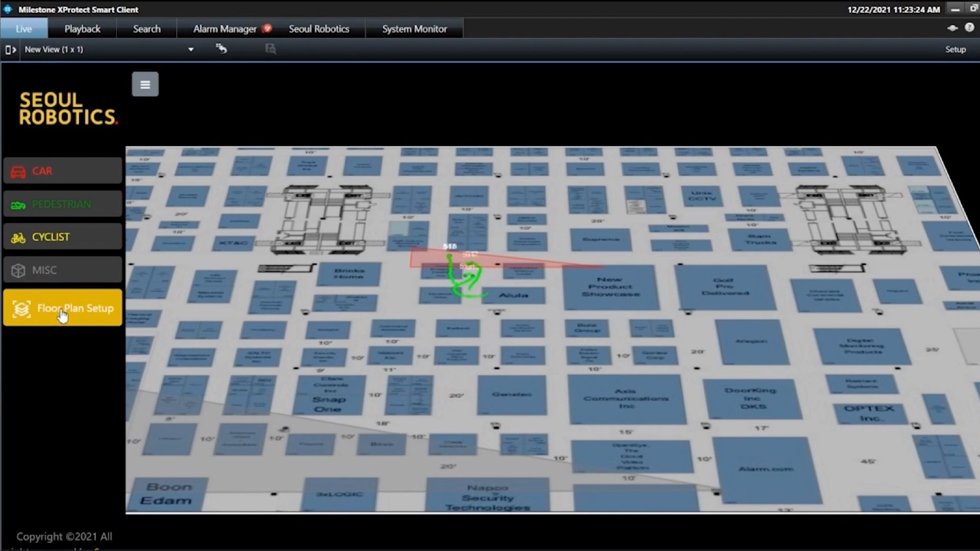This screenshot has width=980, height=551.
Task: Toggle the MISC object filter
Action: tap(63, 270)
